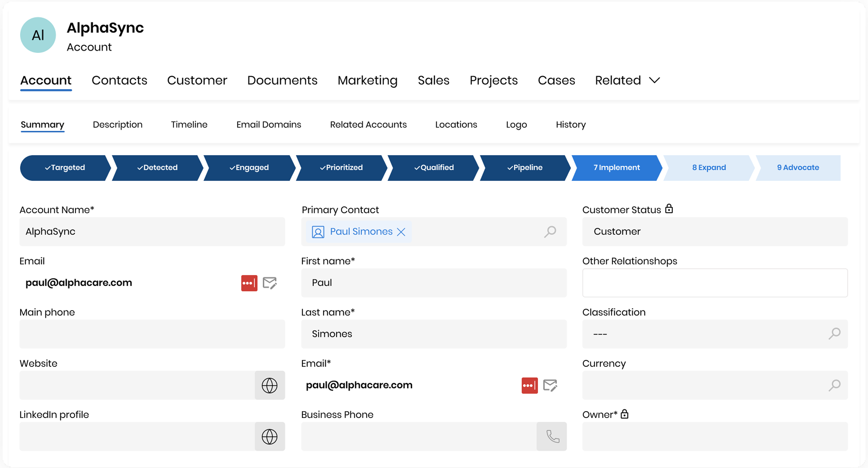Advance to the 9 Advocate stage
The image size is (868, 468).
click(x=798, y=168)
